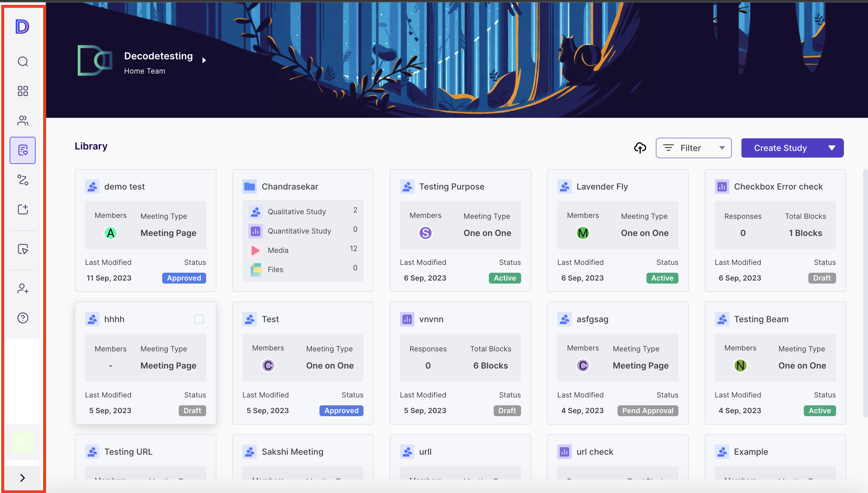Click member avatar S on Testing Purpose
868x493 pixels.
click(425, 233)
